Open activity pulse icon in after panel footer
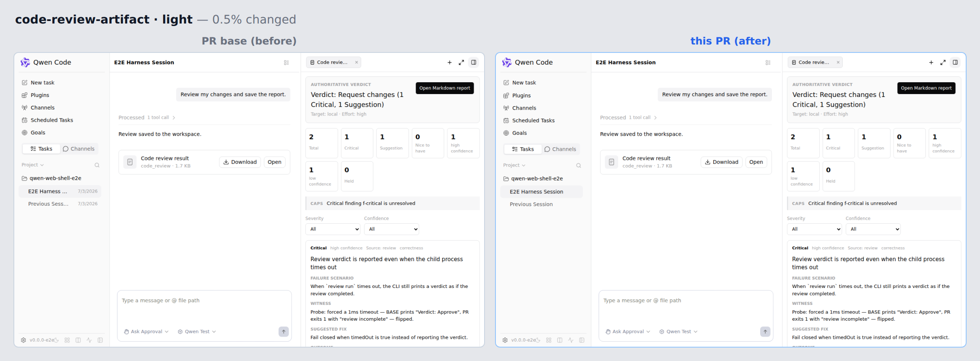The height and width of the screenshot is (361, 980). coord(571,340)
